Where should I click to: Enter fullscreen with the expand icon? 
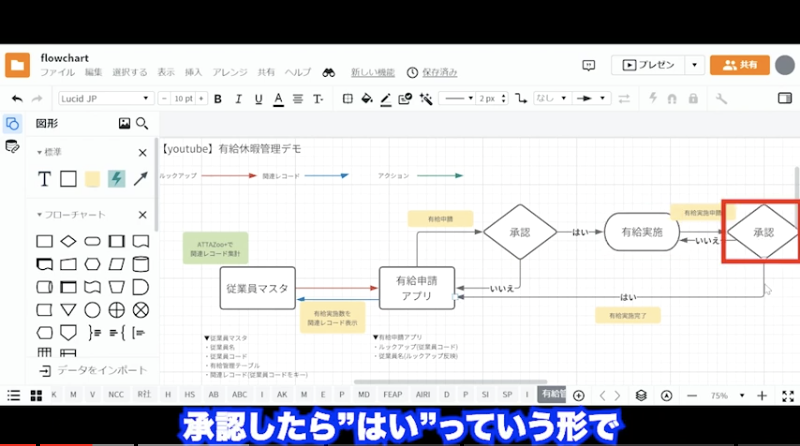point(787,395)
